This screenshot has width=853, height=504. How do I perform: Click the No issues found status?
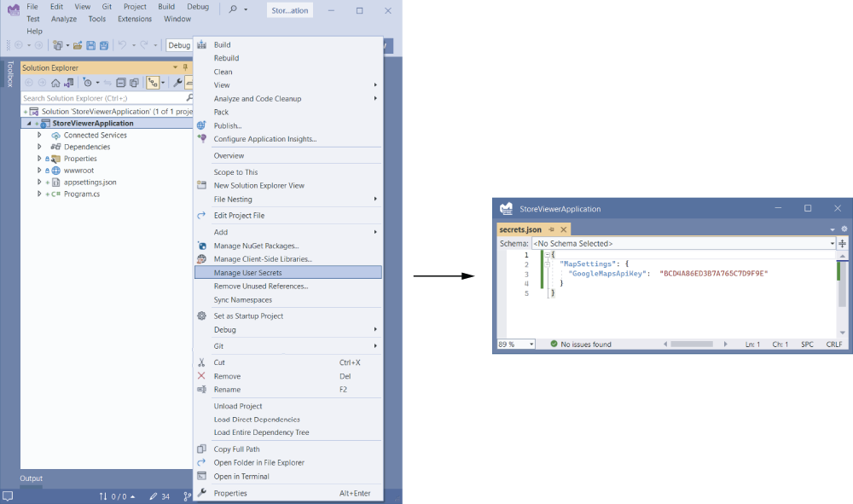pyautogui.click(x=580, y=345)
